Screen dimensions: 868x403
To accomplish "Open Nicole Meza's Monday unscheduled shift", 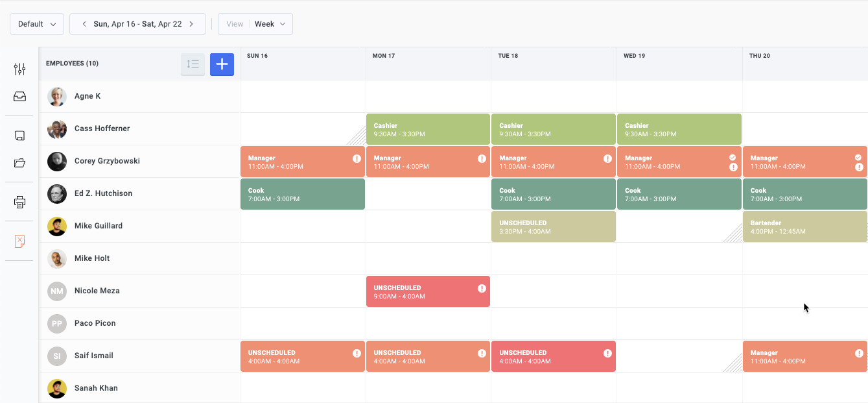I will tap(428, 291).
